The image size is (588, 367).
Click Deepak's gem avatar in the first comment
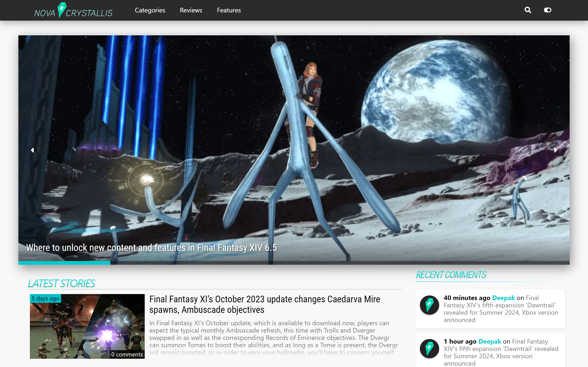click(429, 305)
